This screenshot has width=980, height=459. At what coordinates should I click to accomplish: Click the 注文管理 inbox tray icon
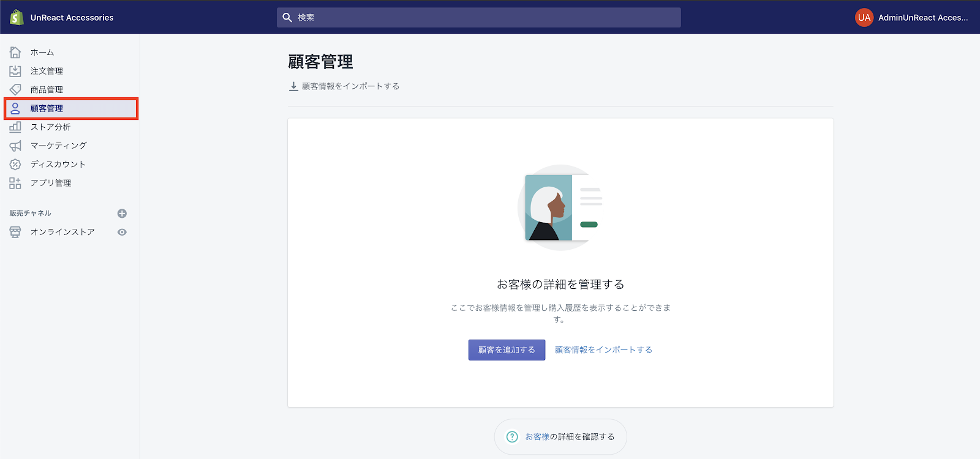coord(15,71)
